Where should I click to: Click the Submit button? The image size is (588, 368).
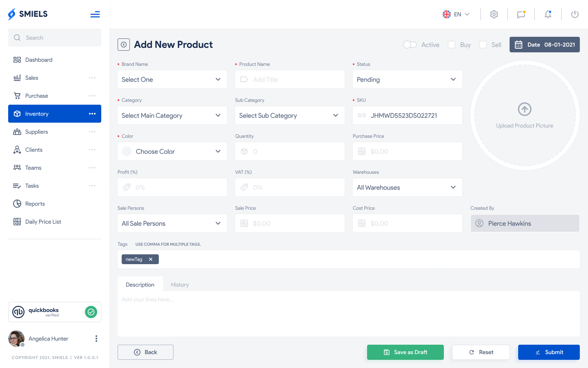click(549, 352)
